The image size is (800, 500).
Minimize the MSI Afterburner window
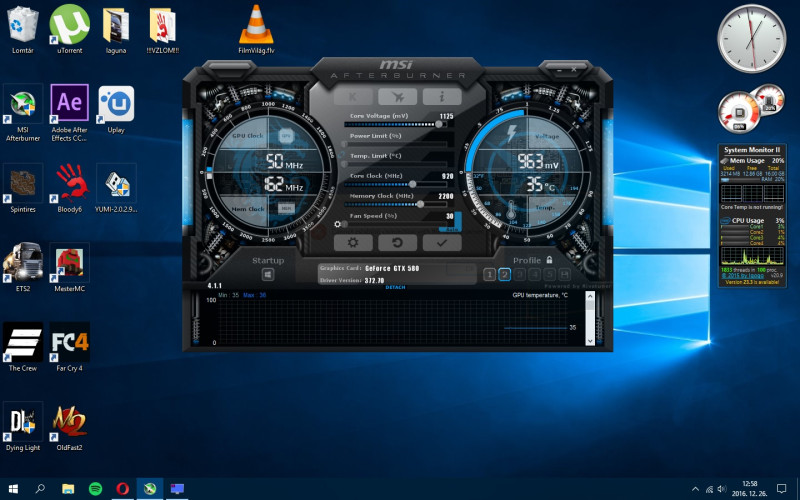(x=560, y=69)
